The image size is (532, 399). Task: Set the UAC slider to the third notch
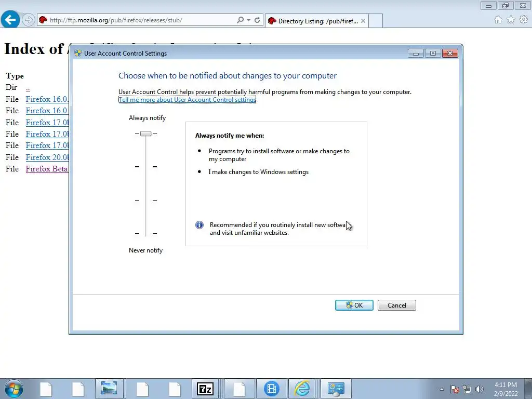[145, 200]
